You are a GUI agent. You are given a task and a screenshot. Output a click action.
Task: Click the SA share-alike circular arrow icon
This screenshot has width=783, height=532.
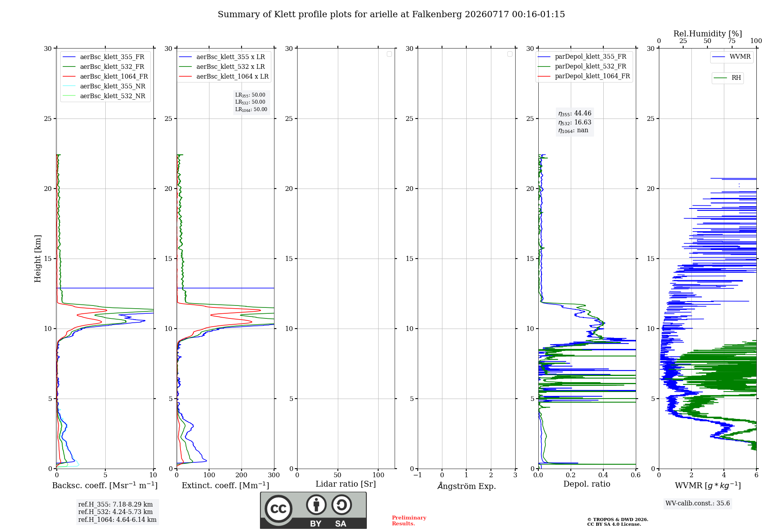pos(341,505)
